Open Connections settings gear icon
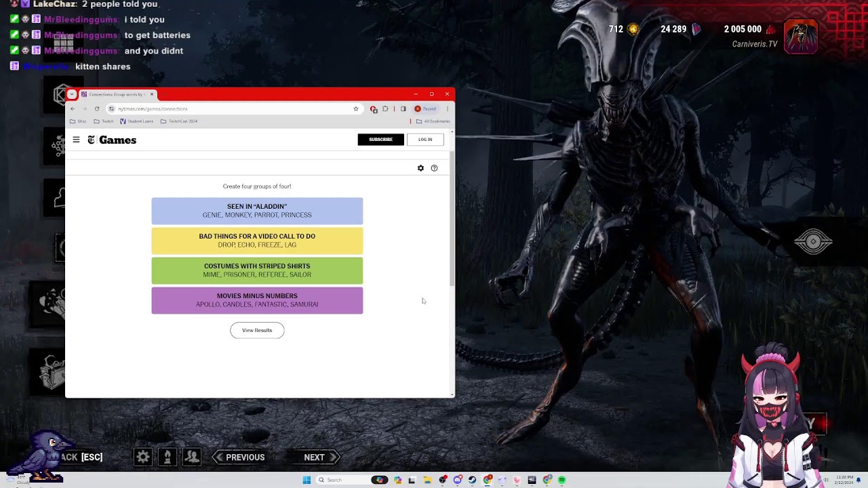The width and height of the screenshot is (868, 488). [x=420, y=168]
